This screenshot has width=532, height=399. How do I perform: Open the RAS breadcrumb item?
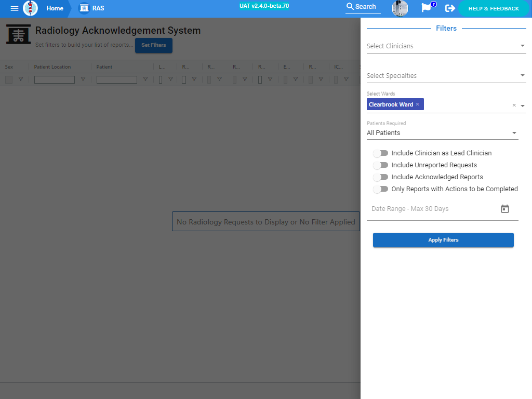pyautogui.click(x=91, y=8)
